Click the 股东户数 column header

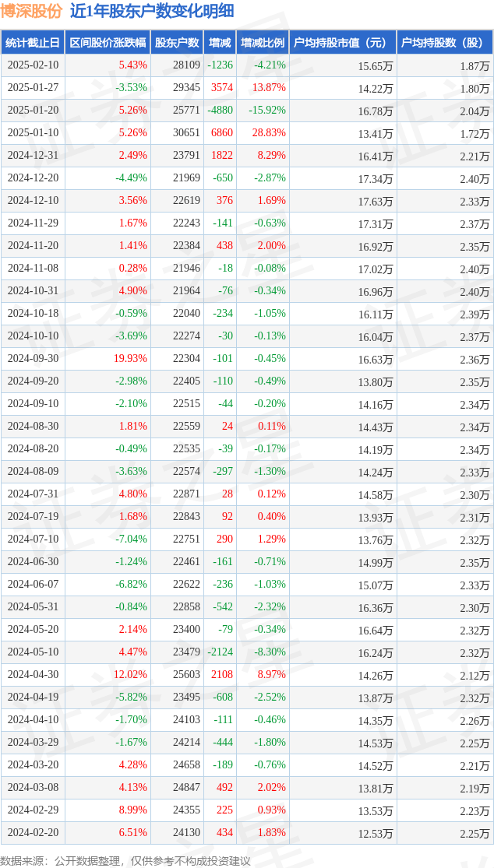pyautogui.click(x=177, y=43)
